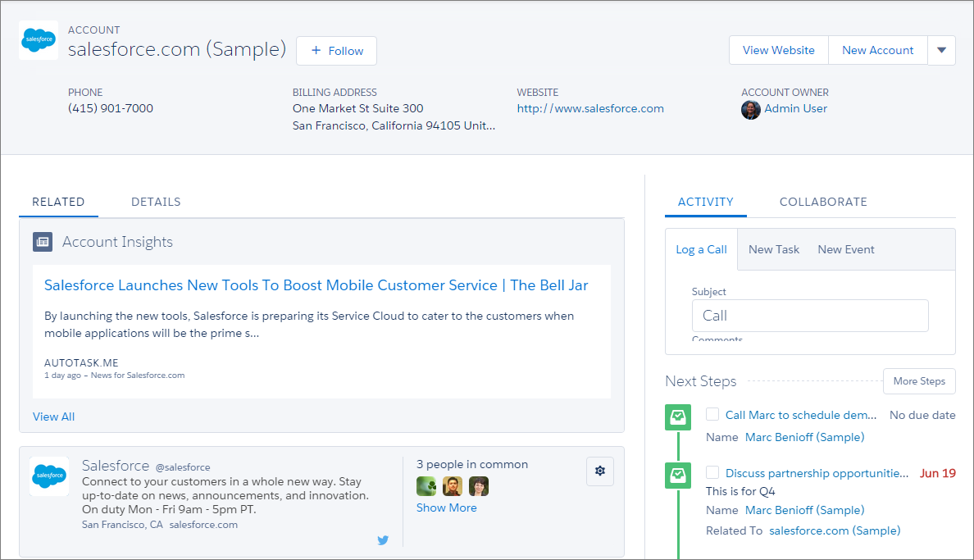974x560 pixels.
Task: Click the This is for Q4 note
Action: coord(740,491)
